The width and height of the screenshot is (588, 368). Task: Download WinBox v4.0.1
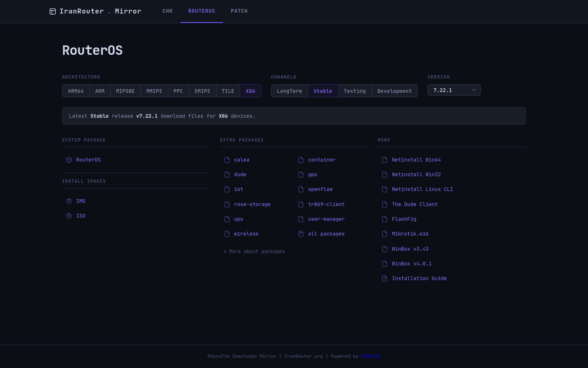[412, 264]
